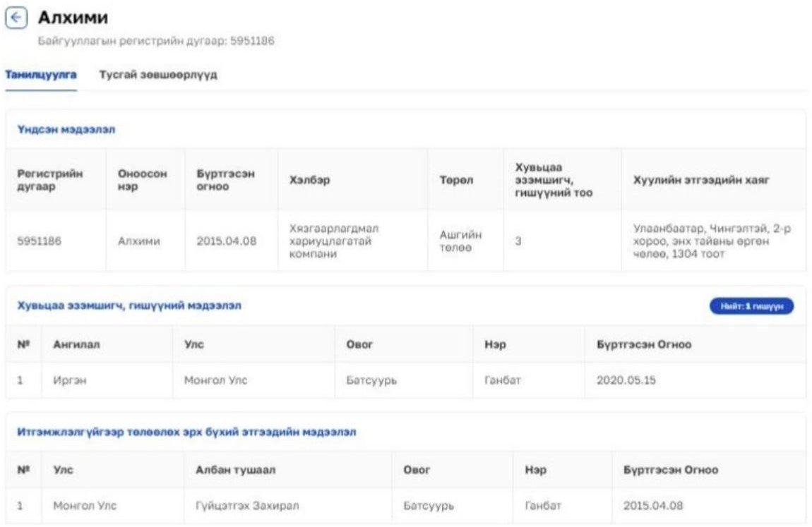Click the 2020.05.15 shareholder registration date
The width and height of the screenshot is (812, 527).
626,380
